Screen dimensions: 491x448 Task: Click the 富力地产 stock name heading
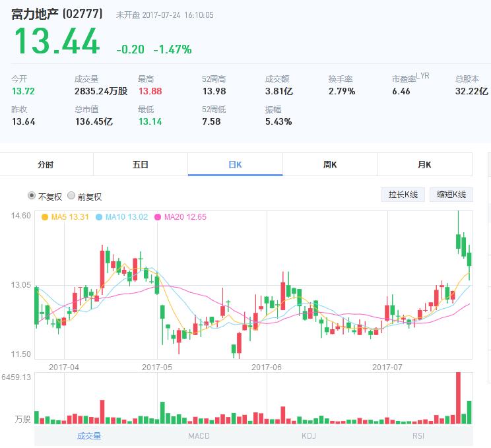[x=35, y=14]
